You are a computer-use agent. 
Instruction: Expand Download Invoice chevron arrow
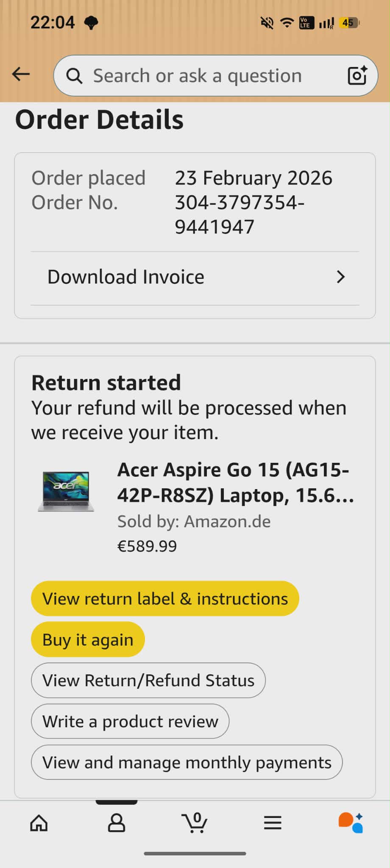340,277
